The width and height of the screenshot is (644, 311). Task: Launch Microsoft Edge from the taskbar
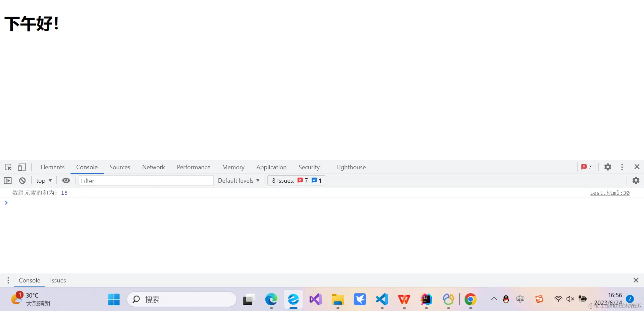271,299
